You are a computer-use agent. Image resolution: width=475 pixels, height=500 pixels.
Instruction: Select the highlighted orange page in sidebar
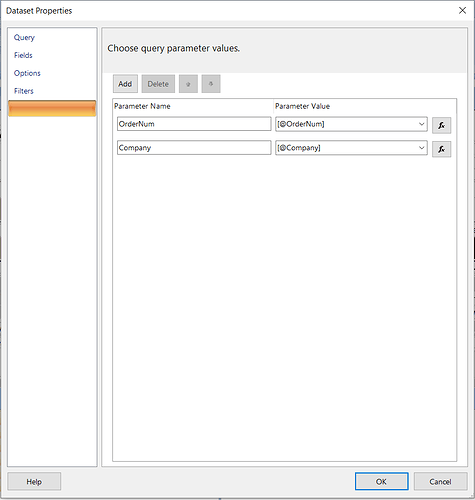click(52, 108)
